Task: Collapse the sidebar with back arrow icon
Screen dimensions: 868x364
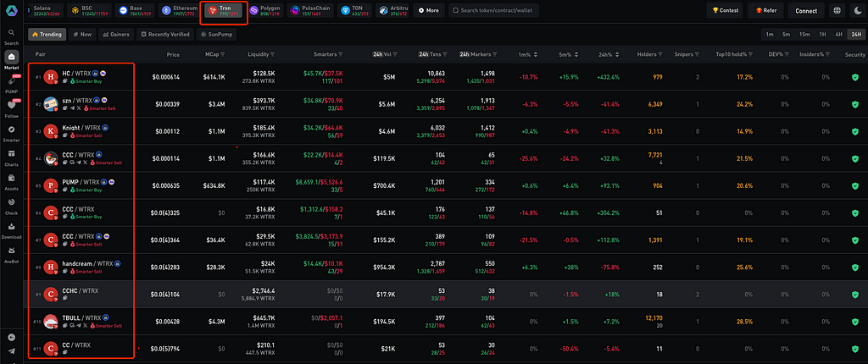Action: pos(12,338)
